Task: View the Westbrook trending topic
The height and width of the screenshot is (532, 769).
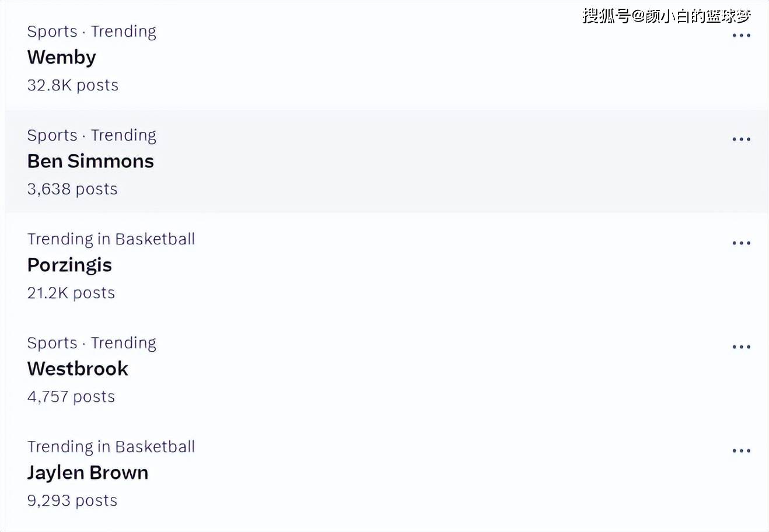Action: click(78, 369)
